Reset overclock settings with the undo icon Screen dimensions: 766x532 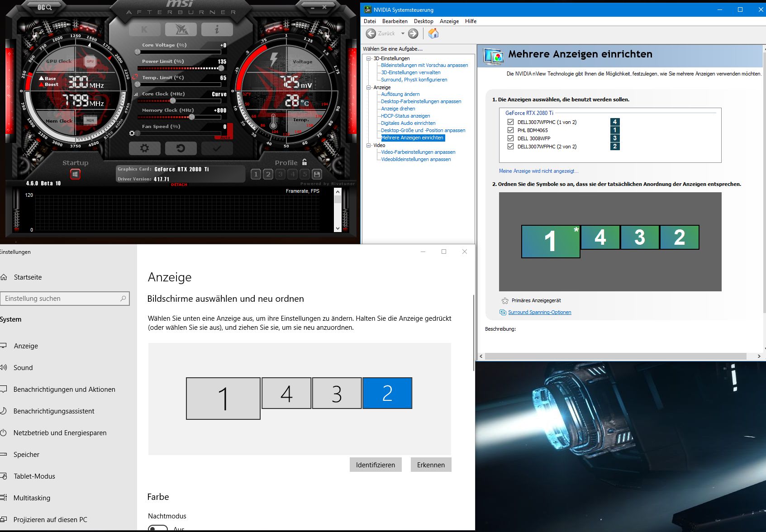[x=181, y=148]
